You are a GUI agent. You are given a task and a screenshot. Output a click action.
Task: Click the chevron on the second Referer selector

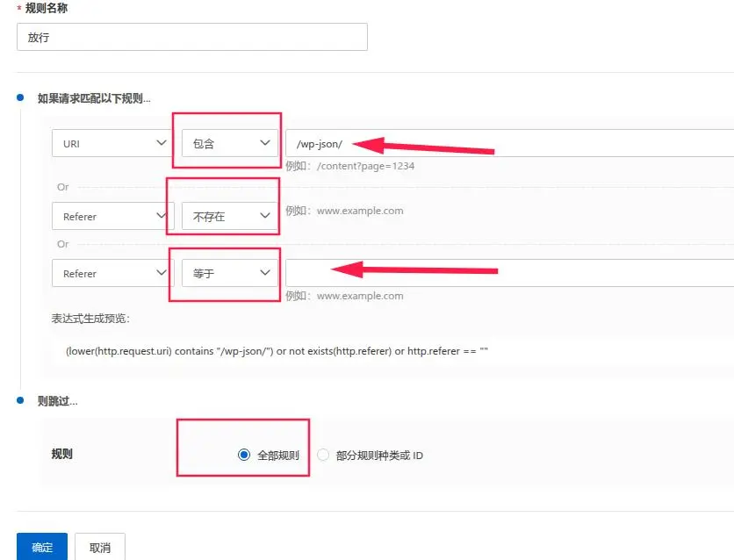pos(161,273)
